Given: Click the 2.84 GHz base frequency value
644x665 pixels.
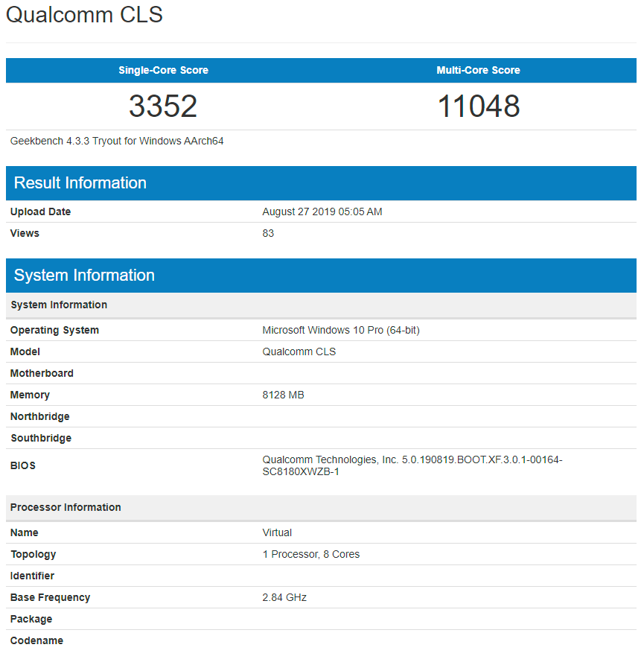Looking at the screenshot, I should click(283, 597).
